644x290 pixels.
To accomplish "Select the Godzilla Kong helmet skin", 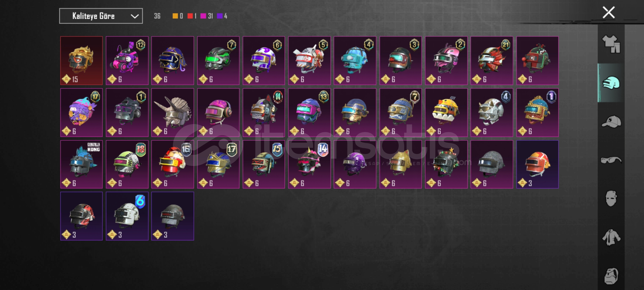I will click(81, 164).
